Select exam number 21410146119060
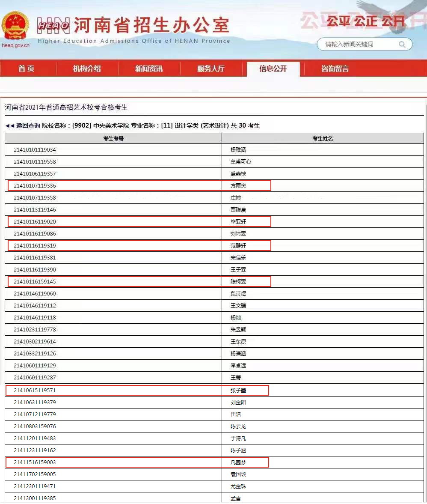The width and height of the screenshot is (427, 504). click(35, 294)
